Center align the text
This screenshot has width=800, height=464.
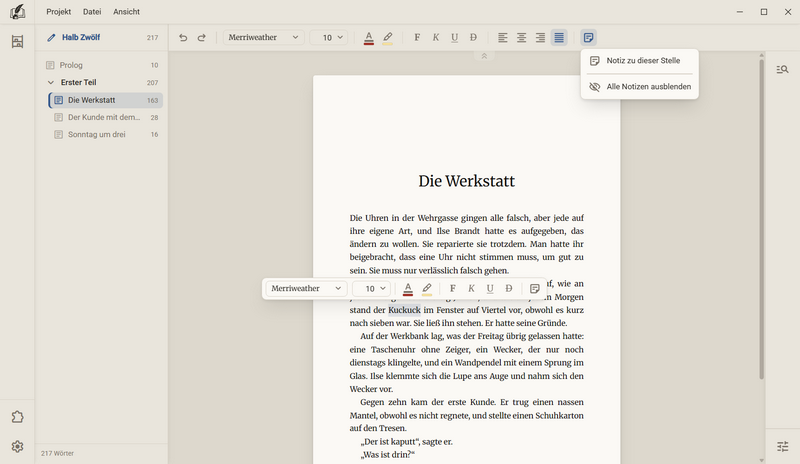pyautogui.click(x=521, y=37)
